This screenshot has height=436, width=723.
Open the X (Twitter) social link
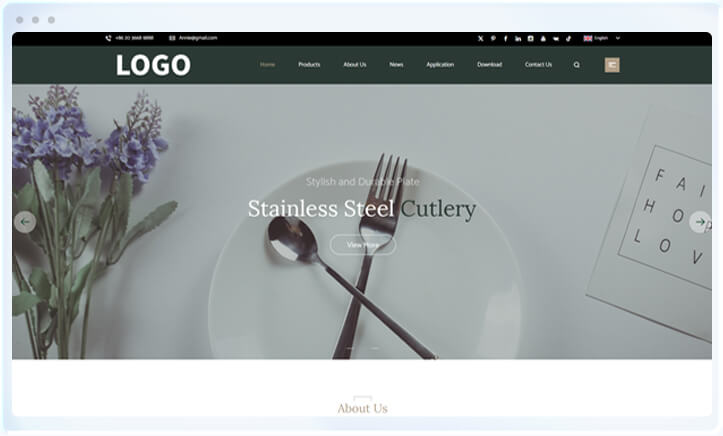click(480, 39)
